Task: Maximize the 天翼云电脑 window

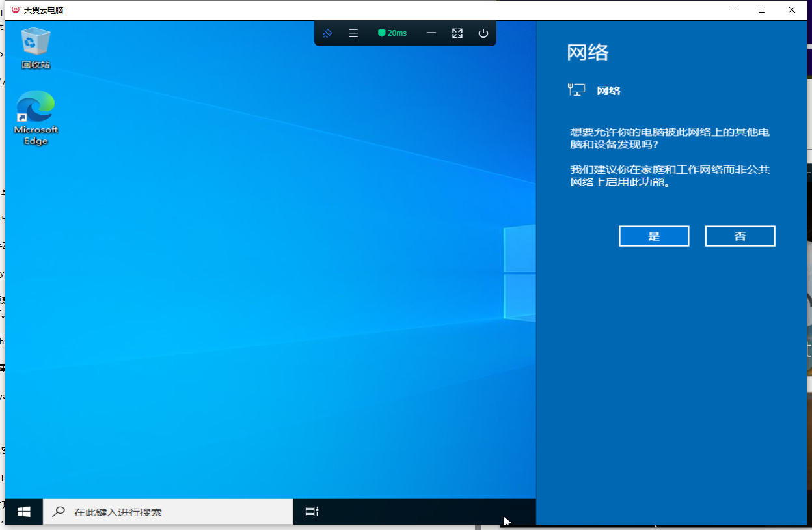Action: point(762,10)
